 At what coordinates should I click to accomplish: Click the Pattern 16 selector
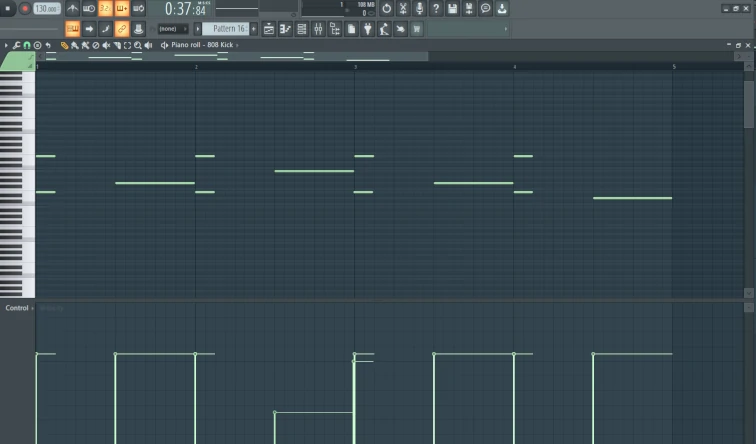tap(226, 29)
